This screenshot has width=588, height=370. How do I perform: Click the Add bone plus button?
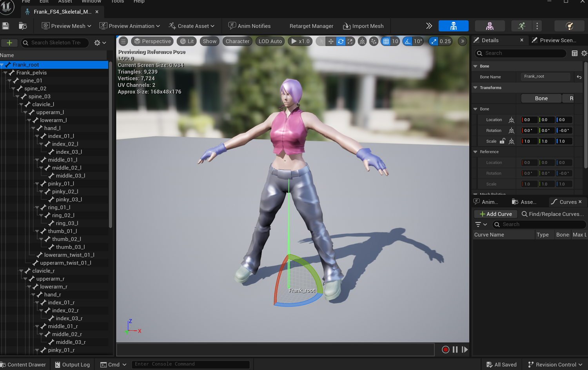pyautogui.click(x=9, y=42)
